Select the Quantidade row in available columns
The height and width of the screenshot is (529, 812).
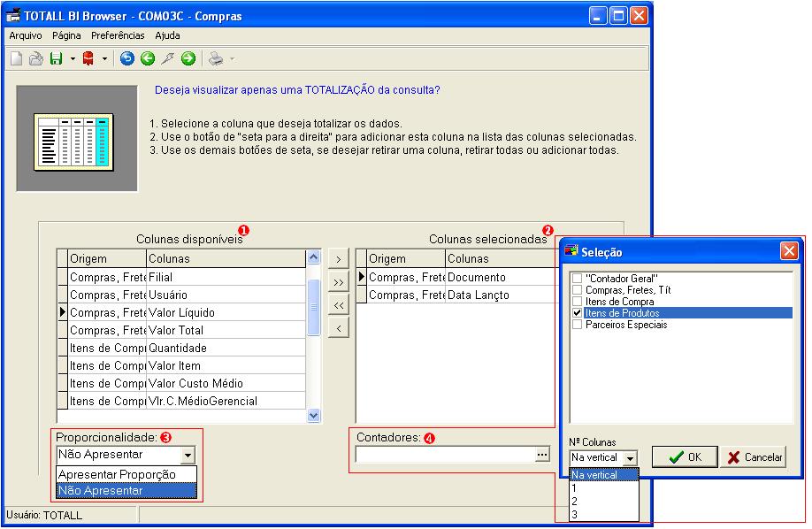[x=181, y=348]
